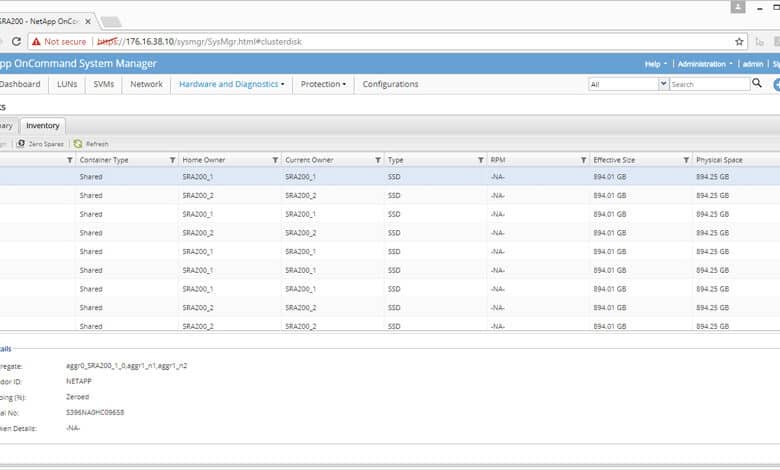Go to the Dashboard tab
Viewport: 780px width, 470px height.
pyautogui.click(x=20, y=84)
